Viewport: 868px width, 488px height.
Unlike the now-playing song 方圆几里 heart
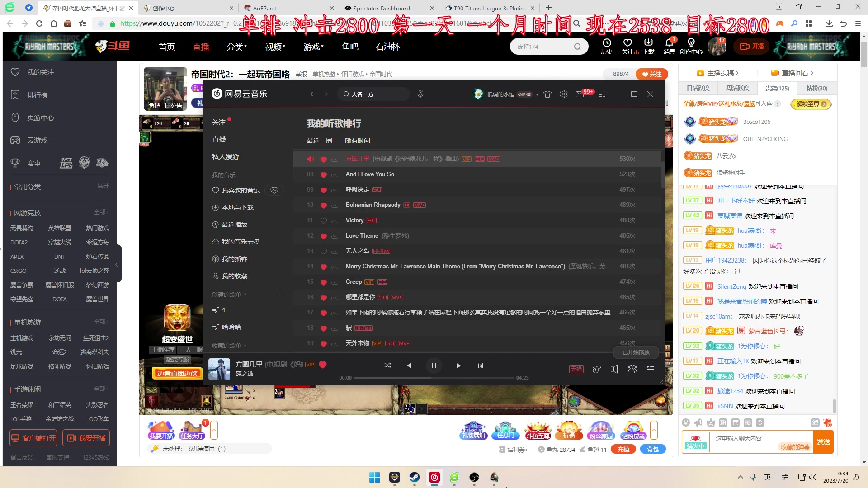(x=323, y=365)
